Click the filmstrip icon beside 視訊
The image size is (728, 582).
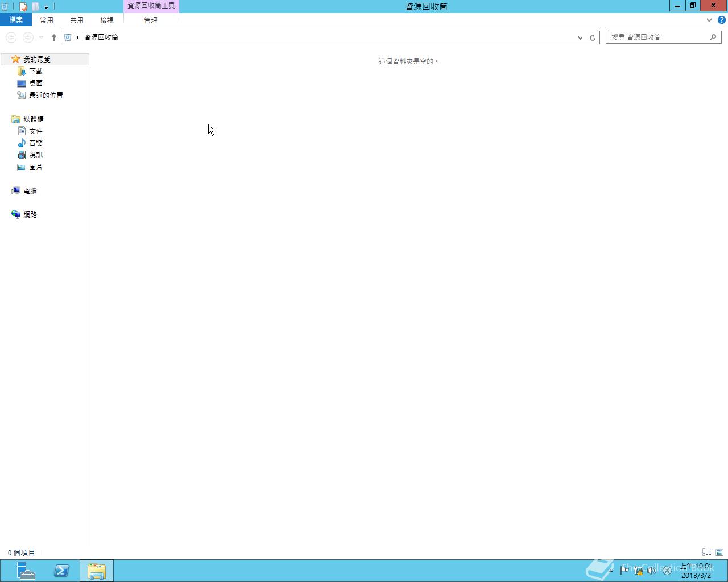pyautogui.click(x=22, y=155)
